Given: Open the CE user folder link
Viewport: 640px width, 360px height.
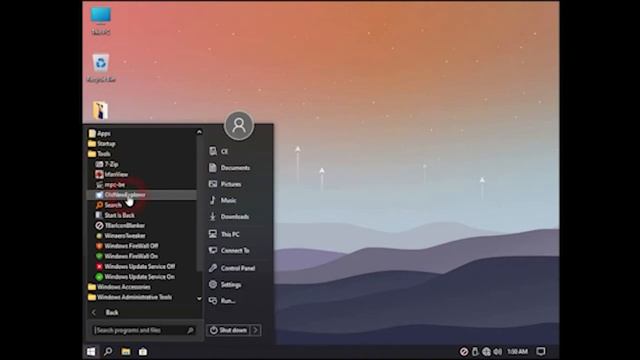Looking at the screenshot, I should pos(218,151).
